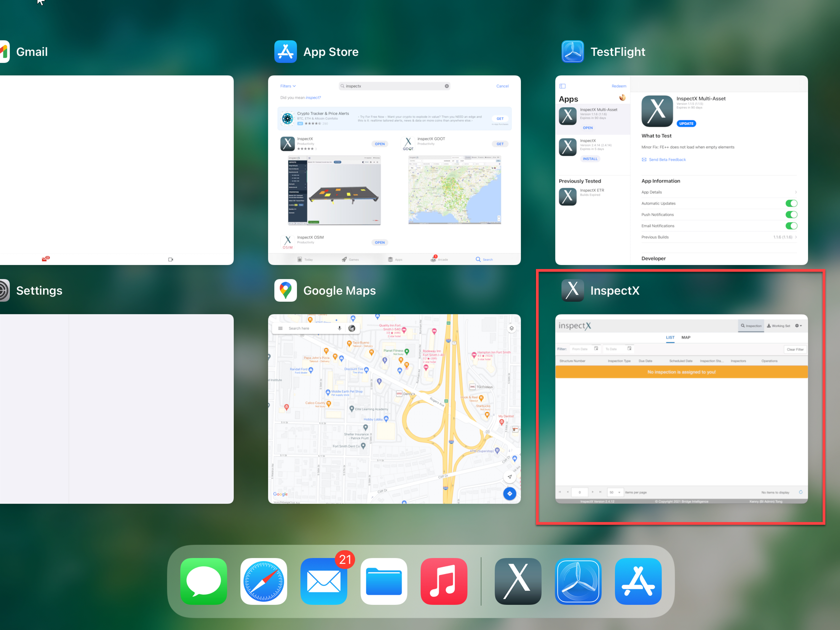Select the Today tab in App Store
The height and width of the screenshot is (630, 840).
(305, 259)
